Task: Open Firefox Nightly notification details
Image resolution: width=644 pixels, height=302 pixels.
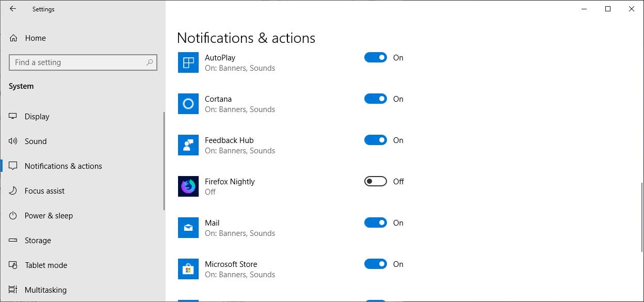Action: [x=230, y=182]
